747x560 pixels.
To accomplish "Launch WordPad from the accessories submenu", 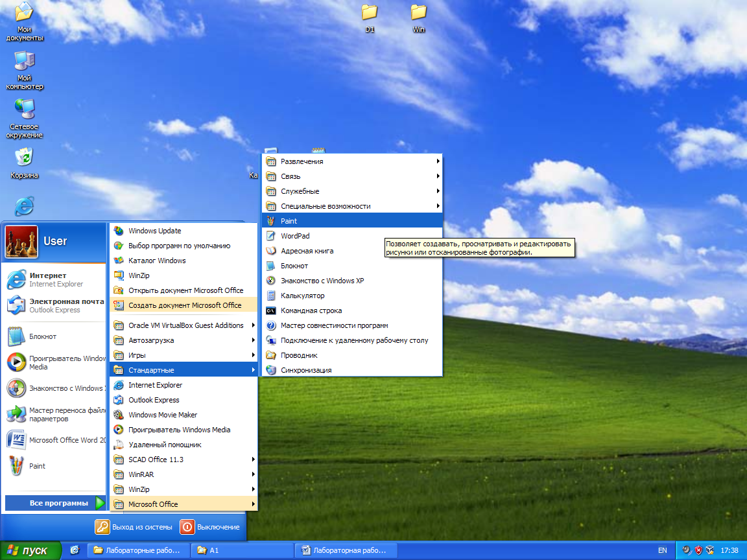I will point(352,236).
